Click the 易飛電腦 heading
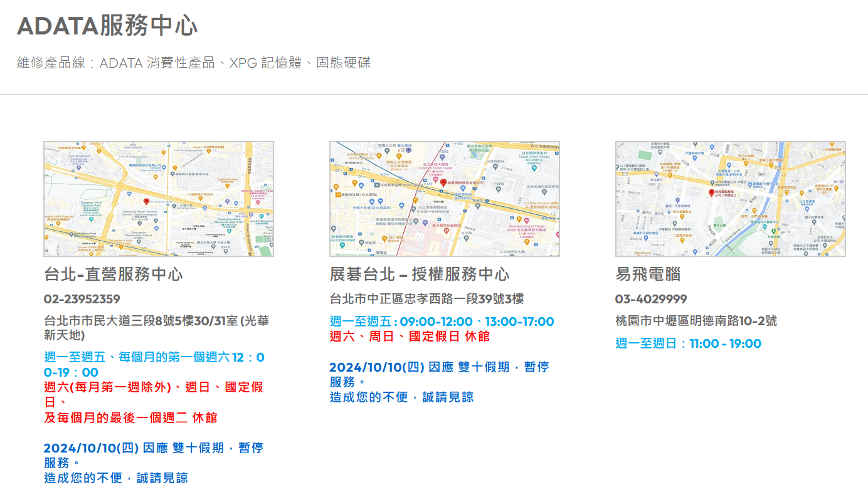The image size is (868, 497). 648,275
